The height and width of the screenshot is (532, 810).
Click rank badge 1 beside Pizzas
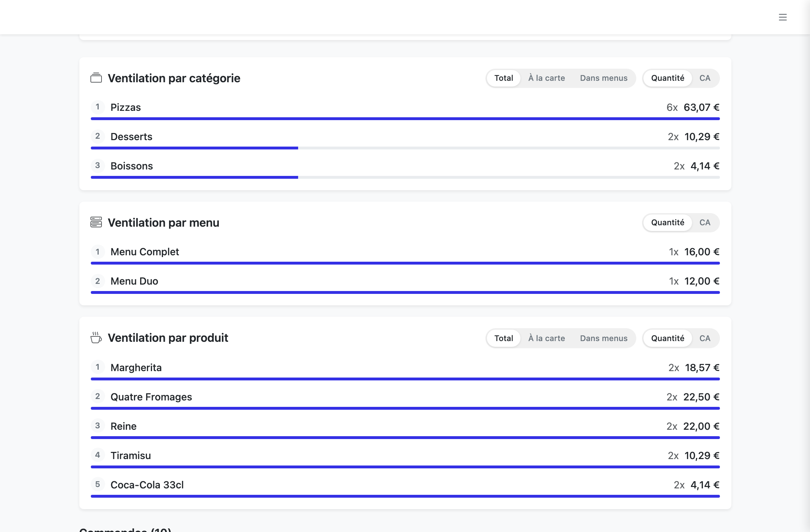(x=98, y=107)
